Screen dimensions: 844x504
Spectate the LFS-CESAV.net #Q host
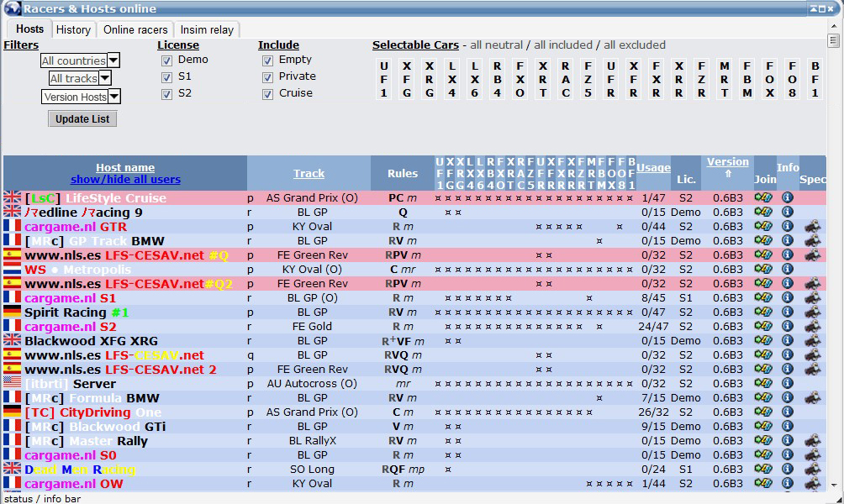click(813, 255)
